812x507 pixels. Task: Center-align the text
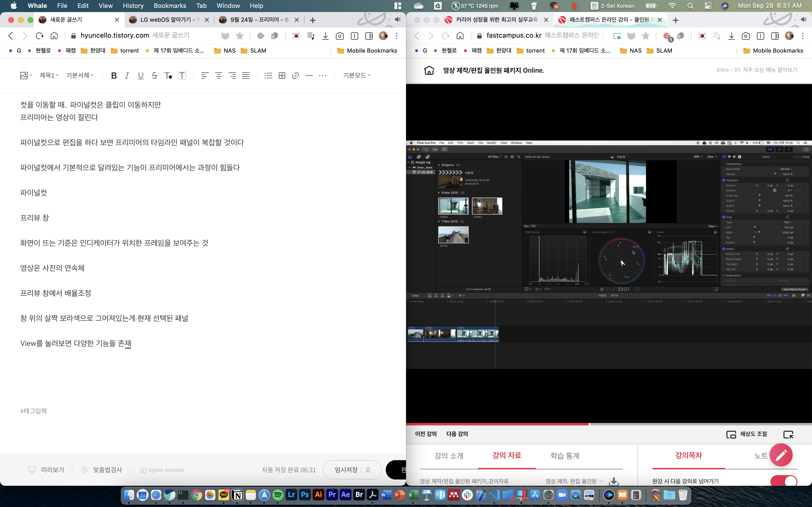tap(218, 75)
